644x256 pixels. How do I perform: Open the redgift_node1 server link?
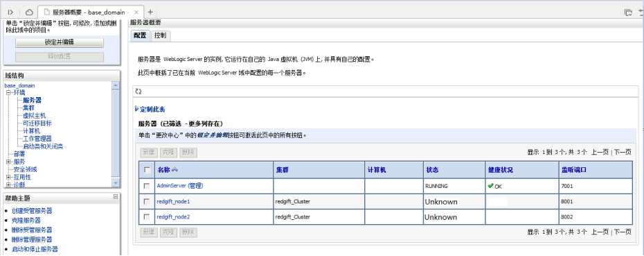point(173,202)
